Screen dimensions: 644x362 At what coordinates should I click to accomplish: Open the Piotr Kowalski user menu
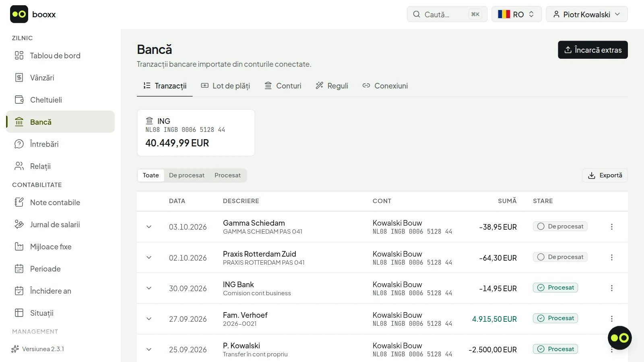pyautogui.click(x=586, y=14)
